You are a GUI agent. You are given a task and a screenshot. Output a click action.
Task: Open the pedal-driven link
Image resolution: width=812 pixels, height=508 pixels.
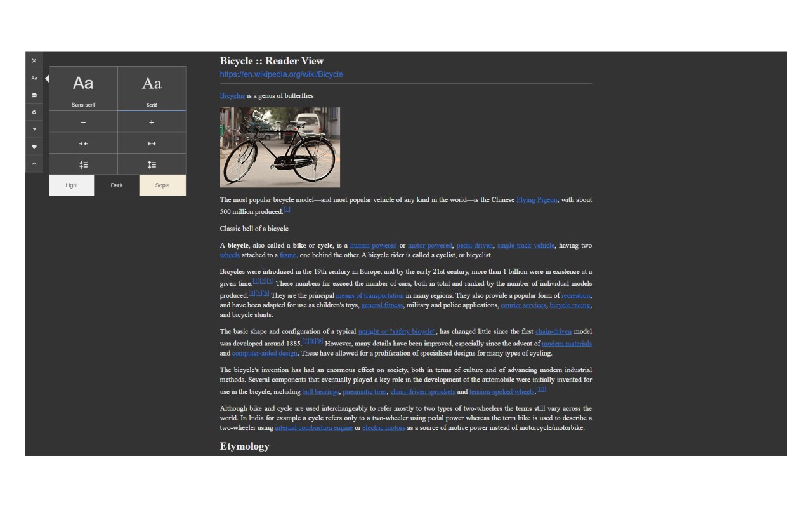(474, 246)
